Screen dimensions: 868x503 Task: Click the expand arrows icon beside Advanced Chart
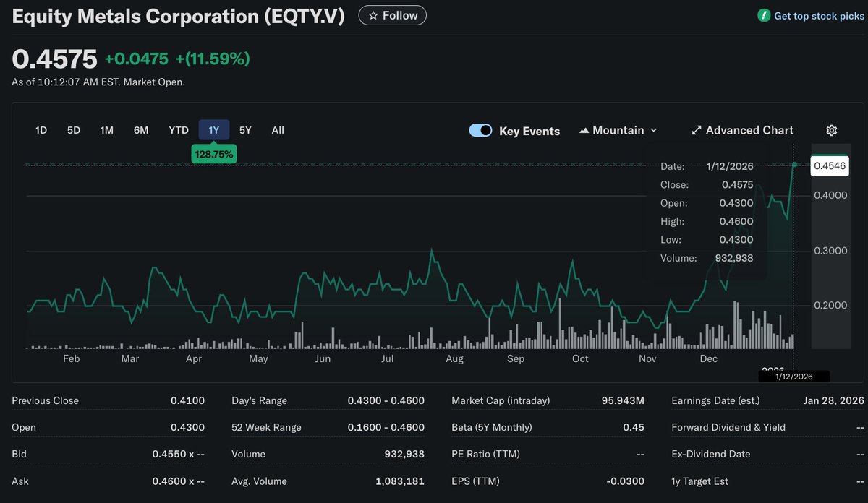(697, 130)
